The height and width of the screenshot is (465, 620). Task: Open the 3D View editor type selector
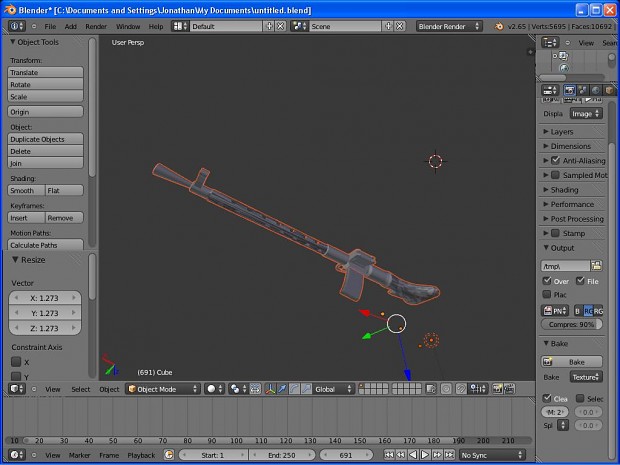(17, 389)
